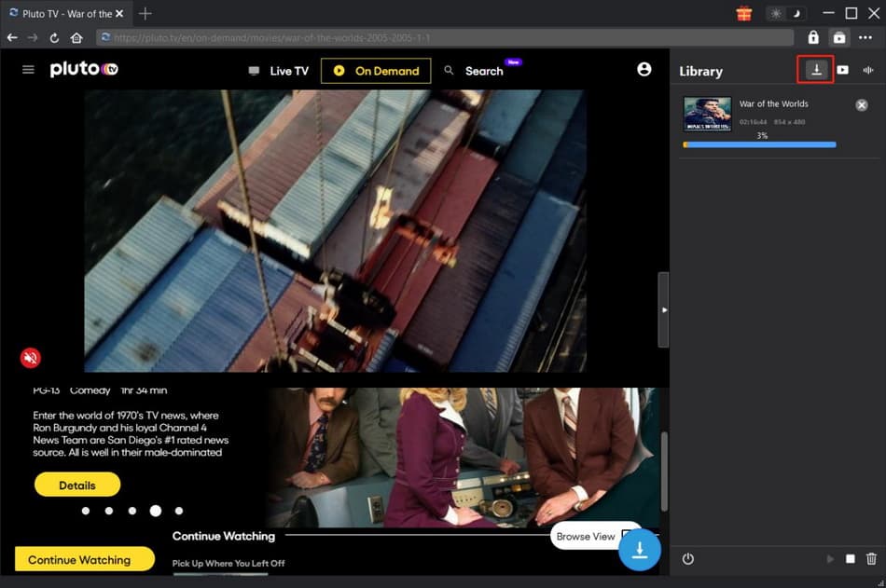
Task: Open the Pluto TV hamburger menu
Action: [x=28, y=69]
